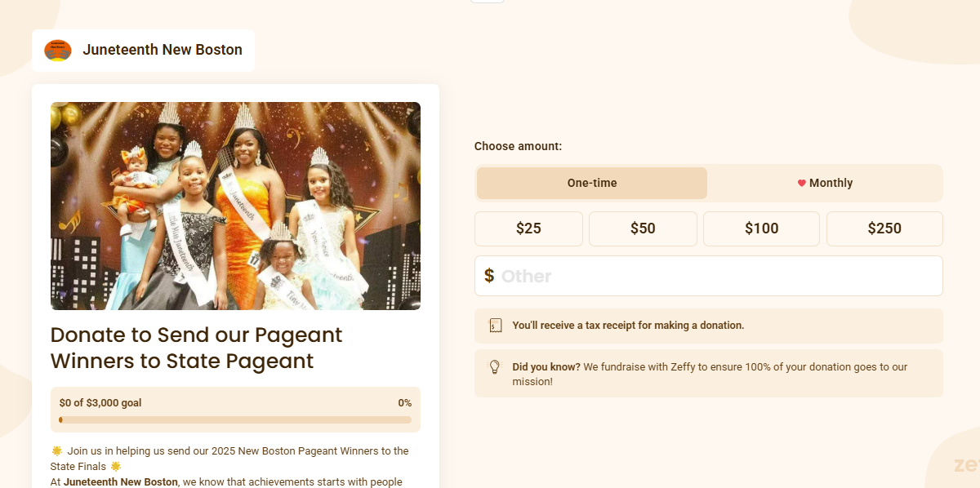The width and height of the screenshot is (980, 488).
Task: Click the Zeffy logo in the bottom corner
Action: click(966, 465)
